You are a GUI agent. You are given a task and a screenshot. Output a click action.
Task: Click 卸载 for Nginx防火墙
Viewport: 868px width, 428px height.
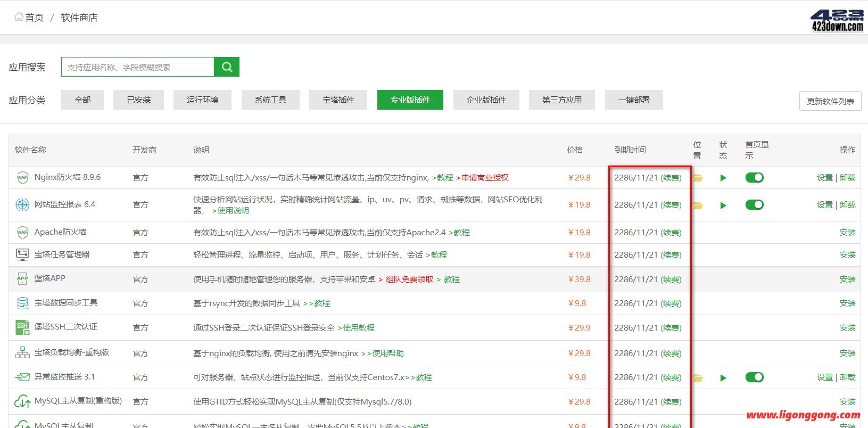coord(848,178)
